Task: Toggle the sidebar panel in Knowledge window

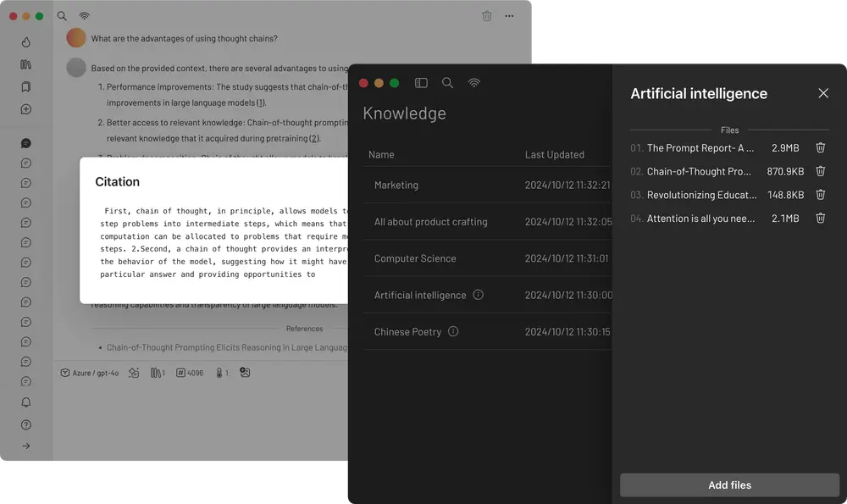Action: tap(421, 83)
